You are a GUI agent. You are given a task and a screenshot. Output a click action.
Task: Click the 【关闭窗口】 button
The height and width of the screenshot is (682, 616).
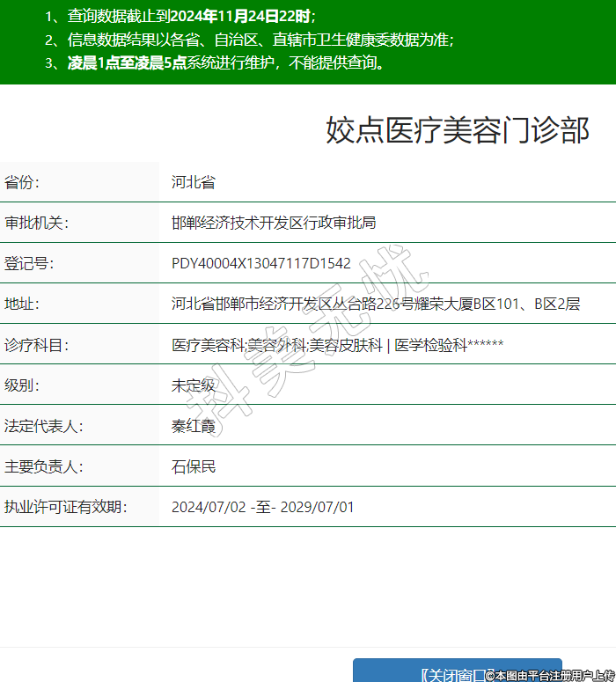[457, 673]
